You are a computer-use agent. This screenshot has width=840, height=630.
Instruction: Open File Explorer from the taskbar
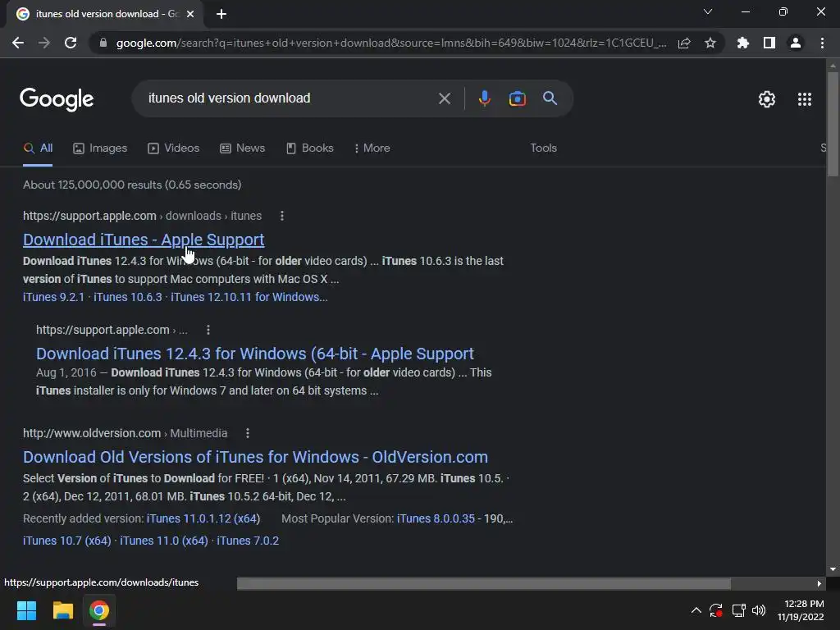click(62, 610)
